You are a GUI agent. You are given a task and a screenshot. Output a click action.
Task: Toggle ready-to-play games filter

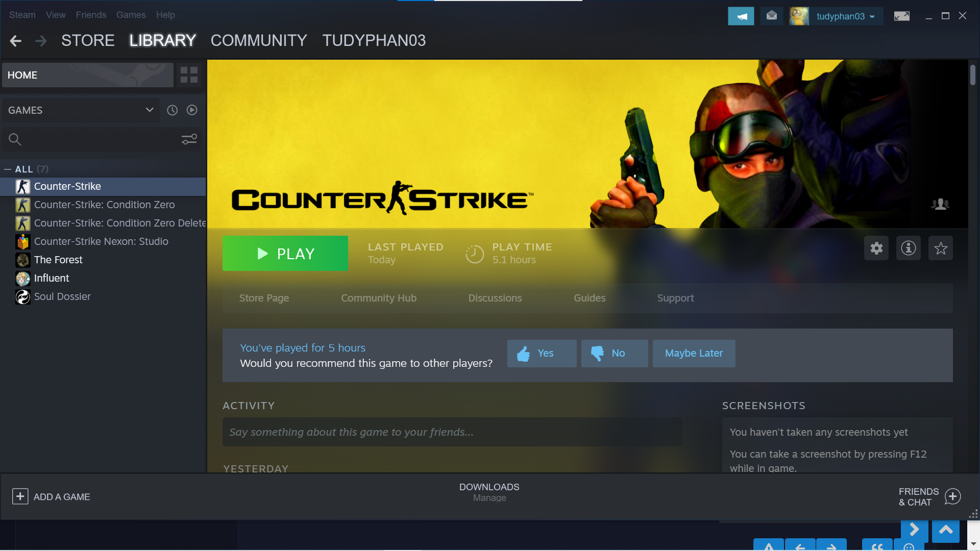point(192,110)
